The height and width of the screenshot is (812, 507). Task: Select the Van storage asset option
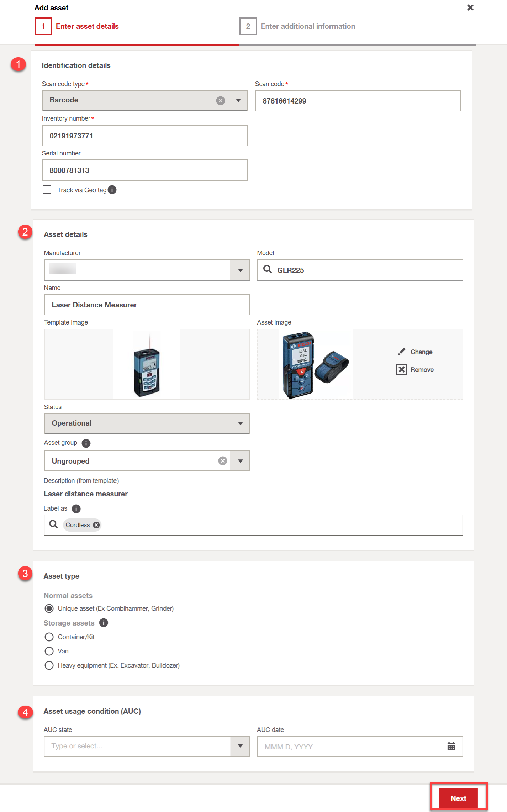click(49, 651)
